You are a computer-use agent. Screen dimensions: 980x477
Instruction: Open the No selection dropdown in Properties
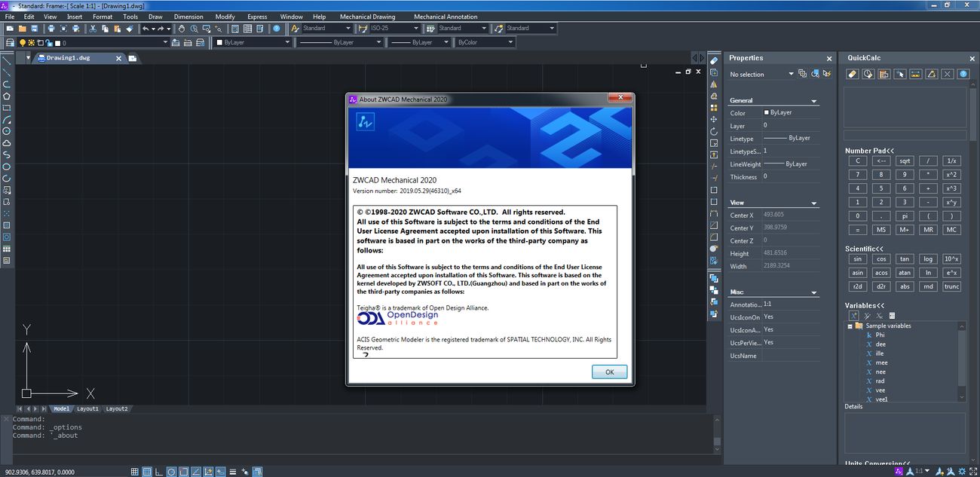pos(761,74)
